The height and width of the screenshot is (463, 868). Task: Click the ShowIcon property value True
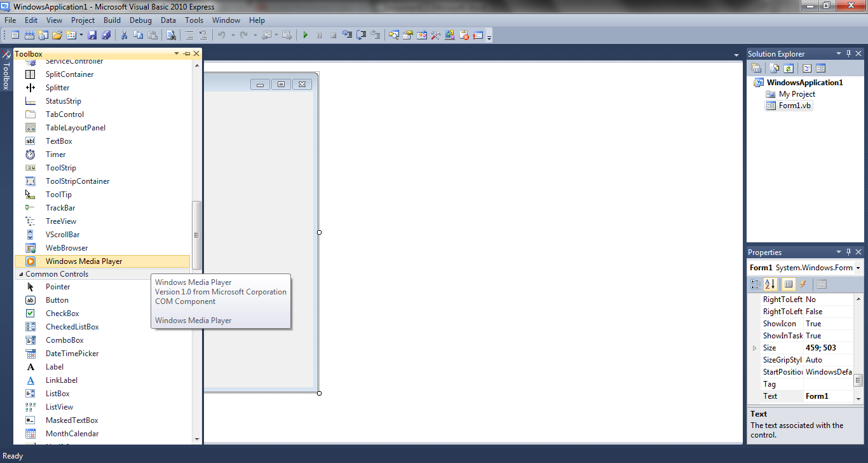point(829,324)
